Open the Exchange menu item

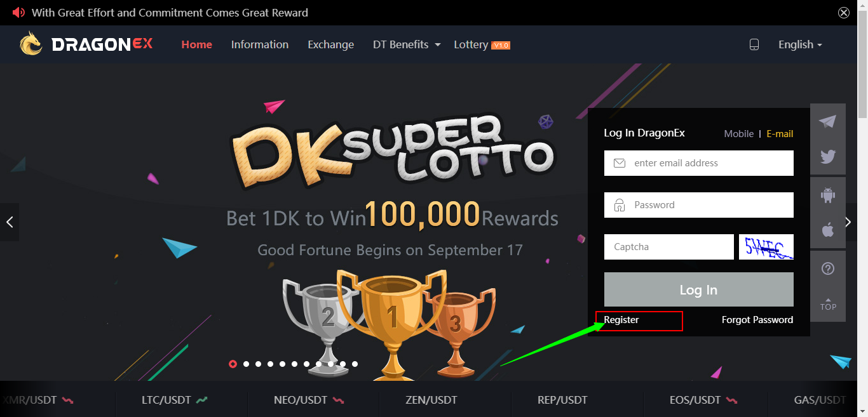coord(330,44)
